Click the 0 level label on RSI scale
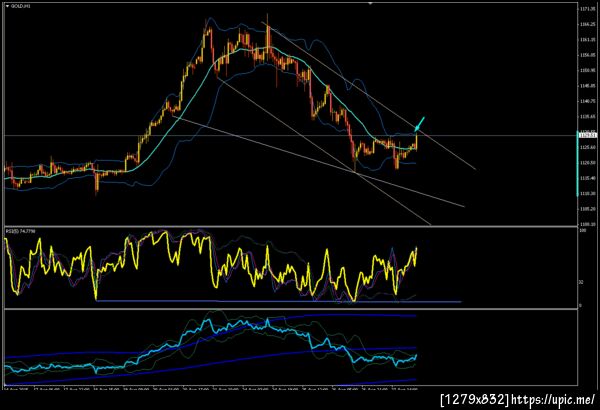The image size is (600, 410). pos(580,305)
